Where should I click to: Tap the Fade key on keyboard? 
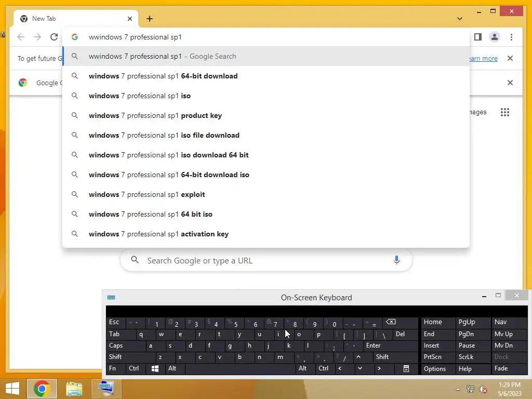point(509,368)
